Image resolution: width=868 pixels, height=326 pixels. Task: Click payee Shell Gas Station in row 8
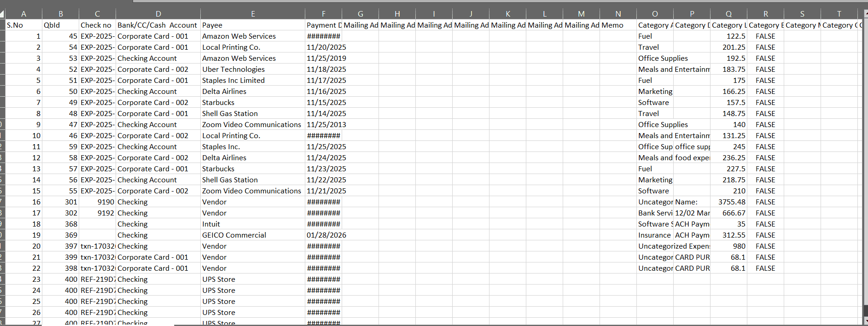pos(253,113)
